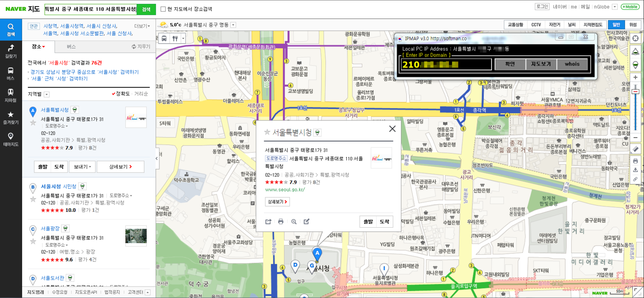Select the 버스 results tab
This screenshot has height=298, width=644.
coord(71,47)
